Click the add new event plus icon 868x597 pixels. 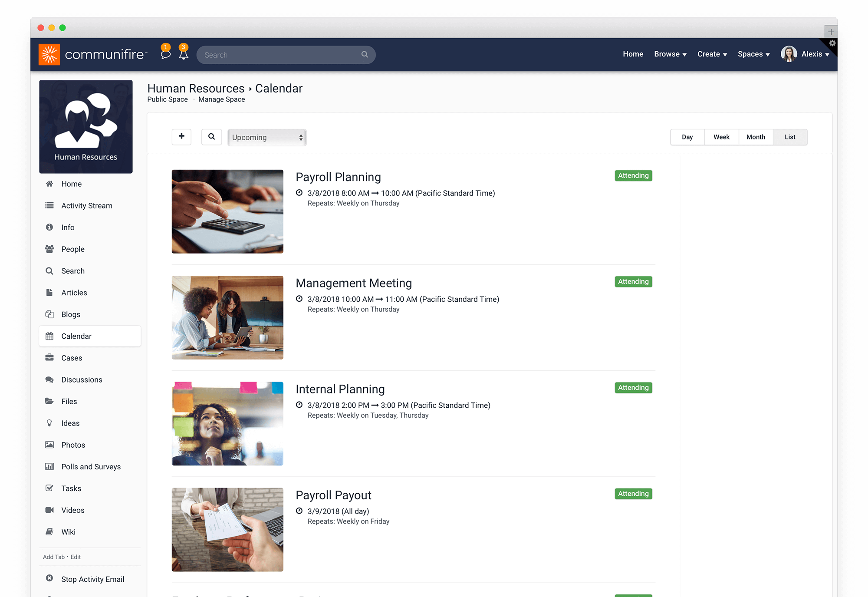pyautogui.click(x=181, y=137)
